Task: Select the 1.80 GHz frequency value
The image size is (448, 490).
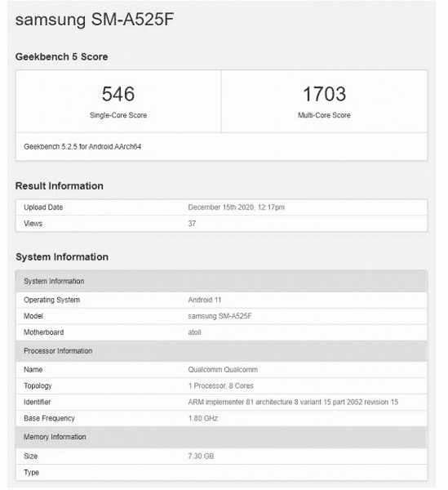Action: (x=203, y=418)
